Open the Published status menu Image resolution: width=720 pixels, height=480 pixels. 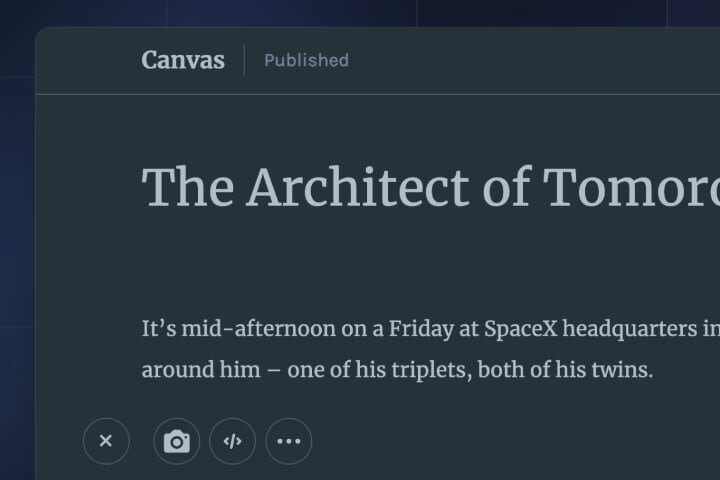306,60
